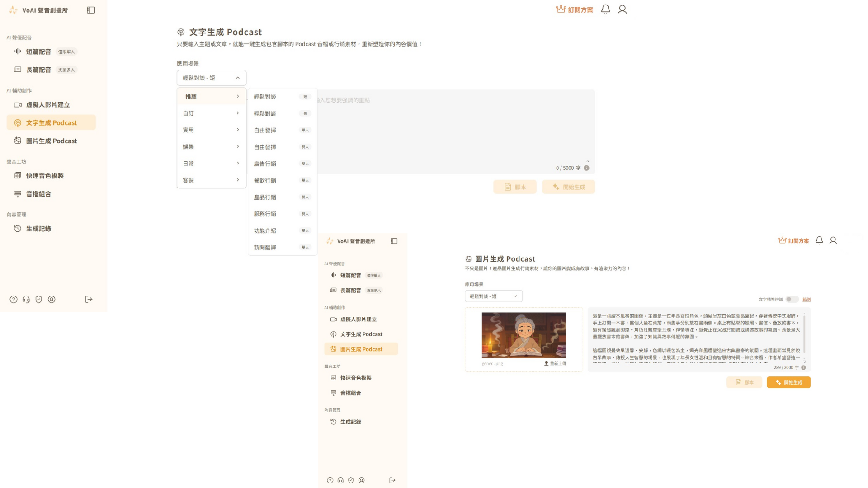The width and height of the screenshot is (868, 488).
Task: Click the 音檔組合 icon in the larger sidebar
Action: point(18,194)
